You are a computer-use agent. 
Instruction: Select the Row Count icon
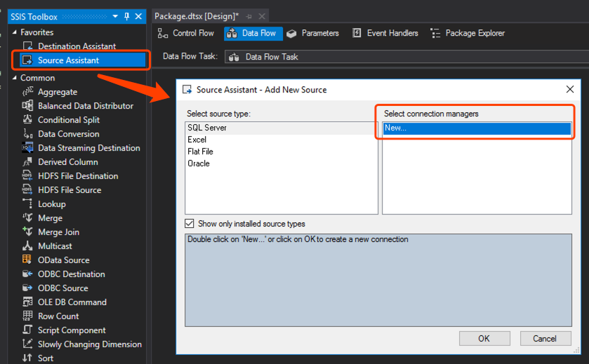pos(27,316)
